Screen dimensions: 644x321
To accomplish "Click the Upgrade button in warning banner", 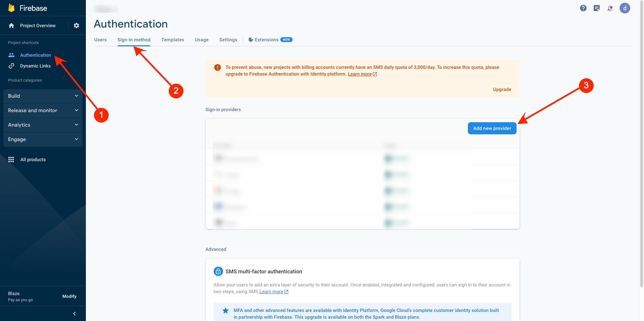I will point(502,89).
